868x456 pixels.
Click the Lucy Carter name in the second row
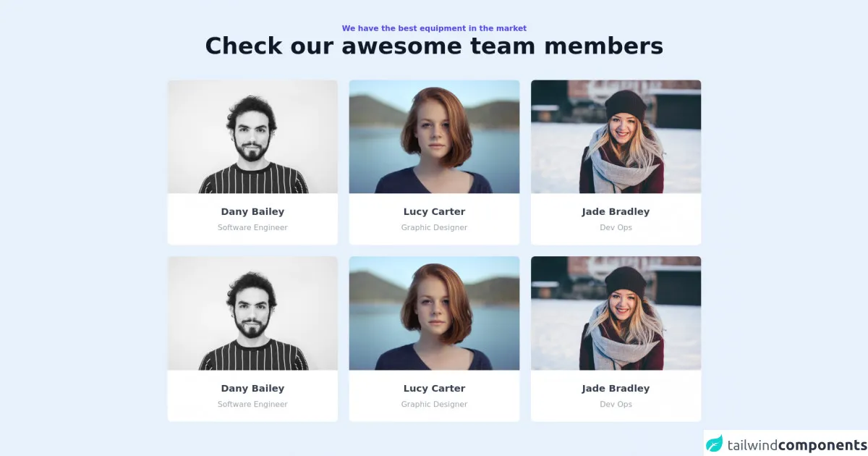pos(434,389)
